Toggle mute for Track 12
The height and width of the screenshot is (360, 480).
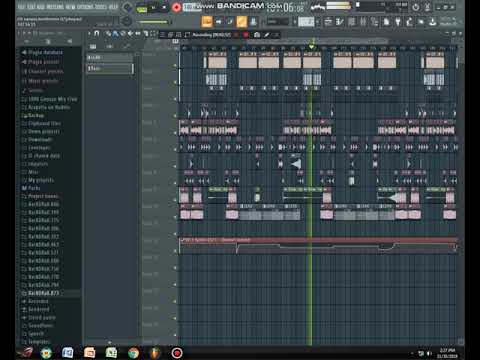(175, 251)
